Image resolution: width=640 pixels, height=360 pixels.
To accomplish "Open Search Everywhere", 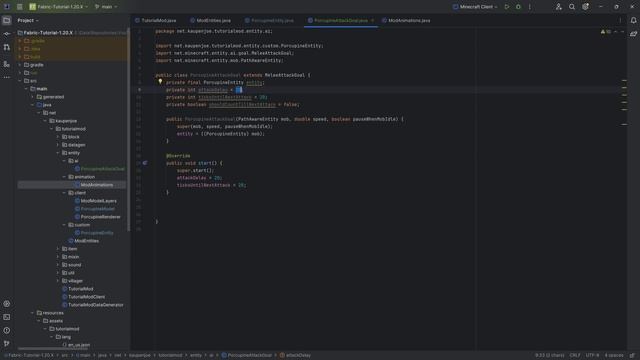I will (572, 7).
